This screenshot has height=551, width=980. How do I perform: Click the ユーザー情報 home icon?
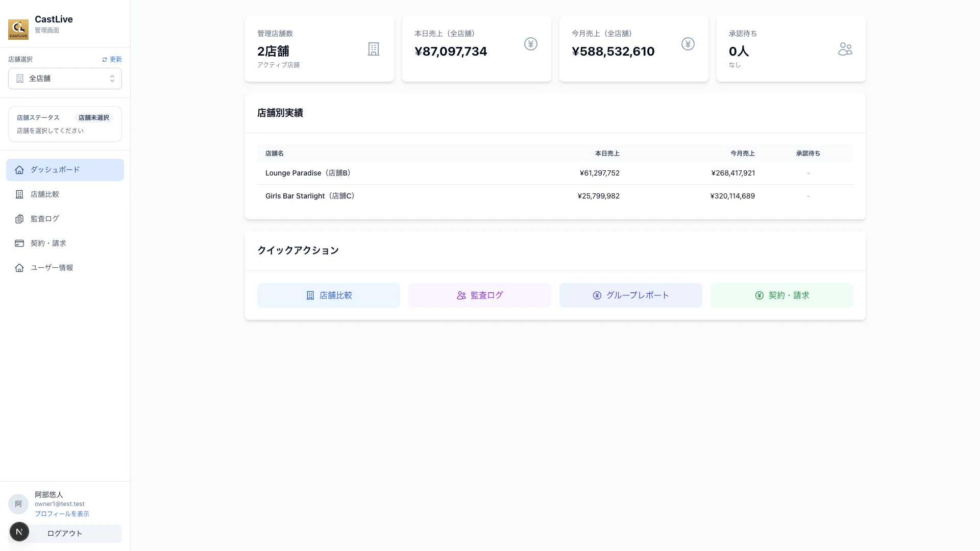tap(19, 268)
